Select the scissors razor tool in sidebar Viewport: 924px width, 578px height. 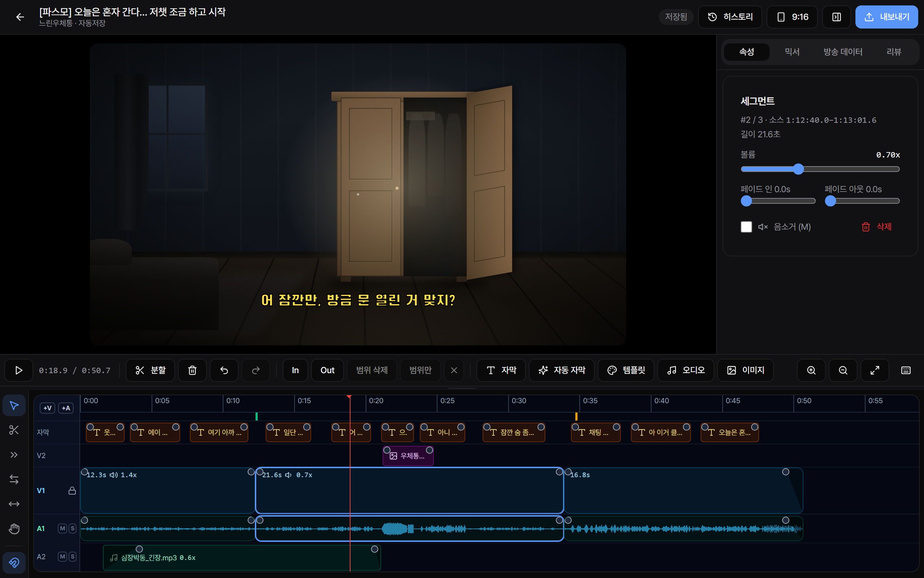click(x=14, y=430)
